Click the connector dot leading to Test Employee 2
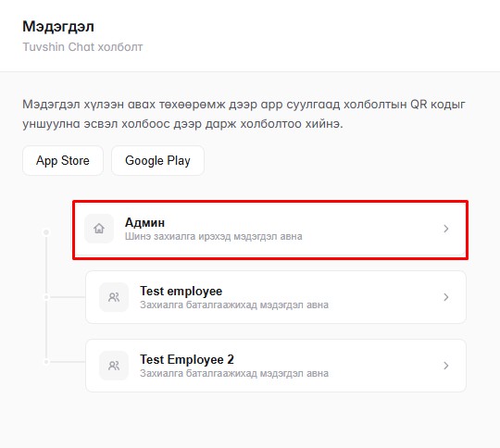 point(46,362)
